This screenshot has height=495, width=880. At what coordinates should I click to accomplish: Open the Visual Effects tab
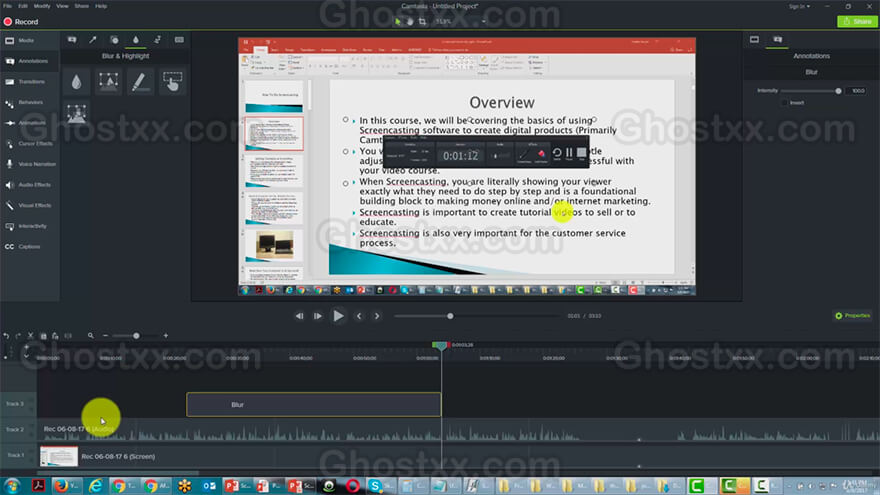tap(30, 205)
